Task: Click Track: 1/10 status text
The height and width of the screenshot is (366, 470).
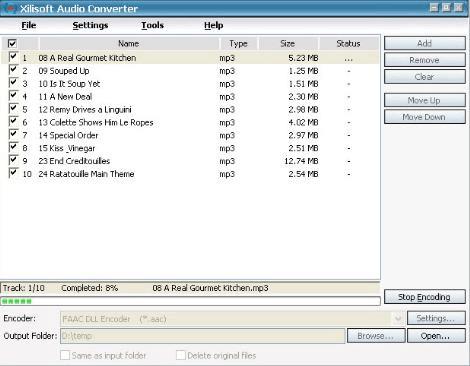Action: [24, 288]
